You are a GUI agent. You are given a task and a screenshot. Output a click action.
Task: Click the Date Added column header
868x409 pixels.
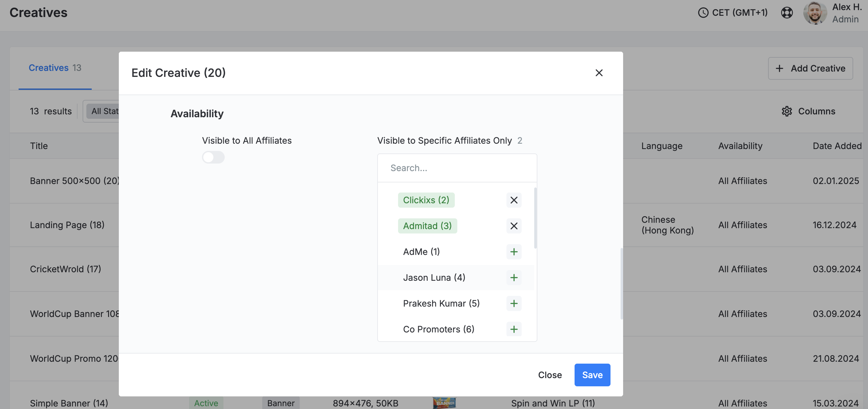(x=837, y=146)
